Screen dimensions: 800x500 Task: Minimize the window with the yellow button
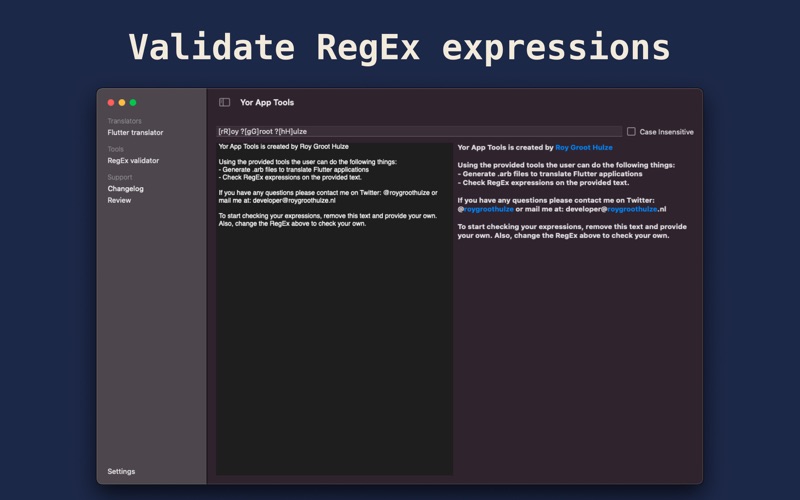122,102
